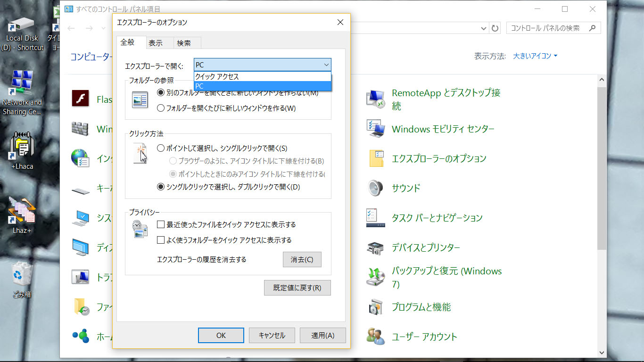Open Backup and Restore (Windows 7) icon
This screenshot has height=362, width=644.
click(x=376, y=277)
